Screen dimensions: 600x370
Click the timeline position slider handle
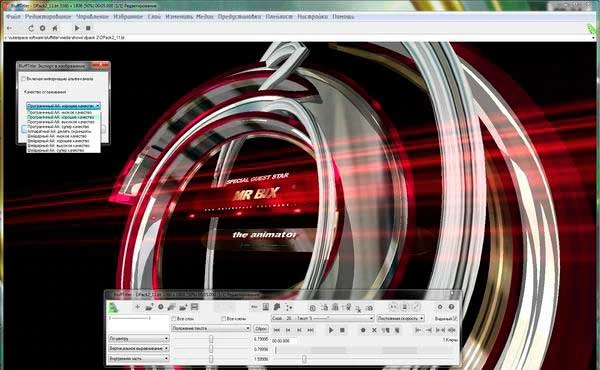coord(304,359)
